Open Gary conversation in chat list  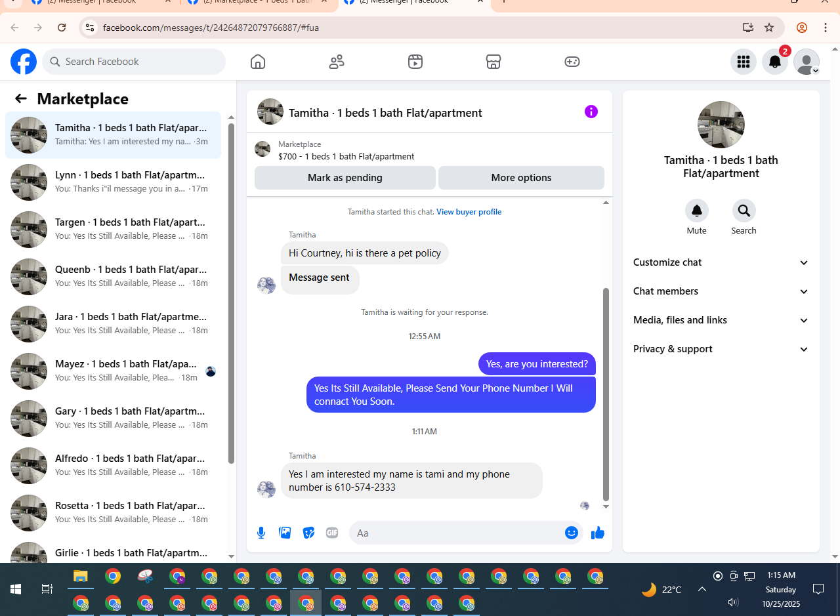point(114,419)
